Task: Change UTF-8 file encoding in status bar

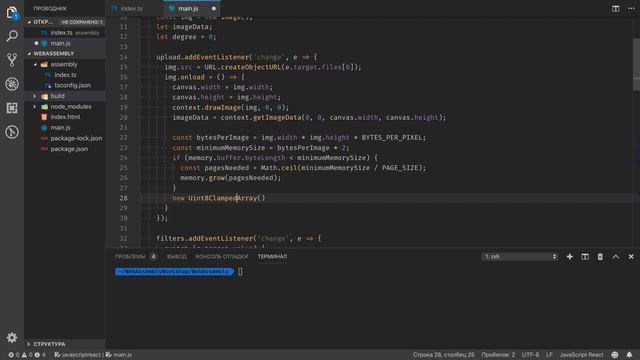Action: (x=530, y=355)
